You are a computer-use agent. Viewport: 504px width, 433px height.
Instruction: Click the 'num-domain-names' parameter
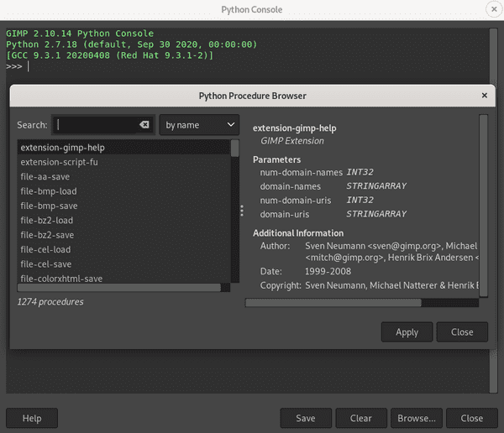(302, 173)
